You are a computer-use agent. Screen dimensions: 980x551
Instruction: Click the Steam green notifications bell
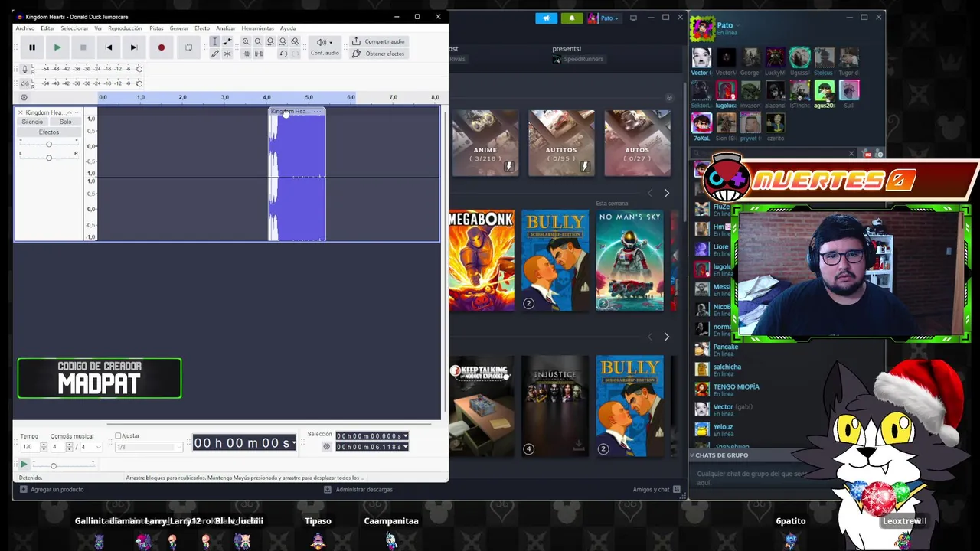(571, 18)
